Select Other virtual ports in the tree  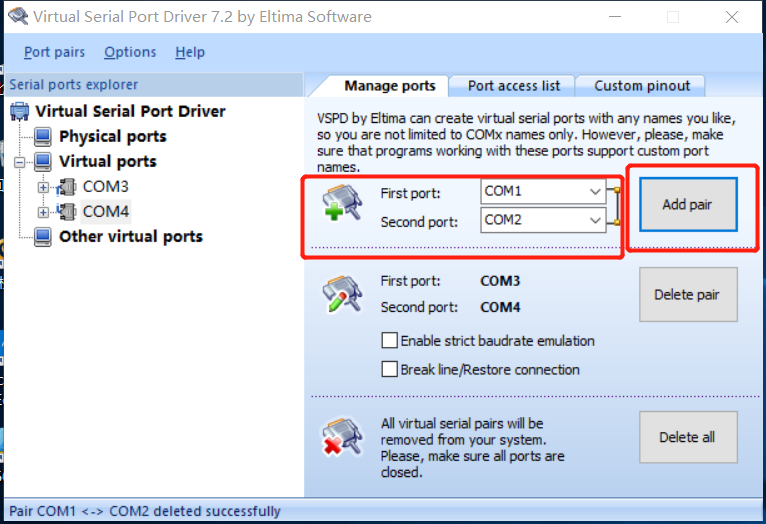[131, 237]
